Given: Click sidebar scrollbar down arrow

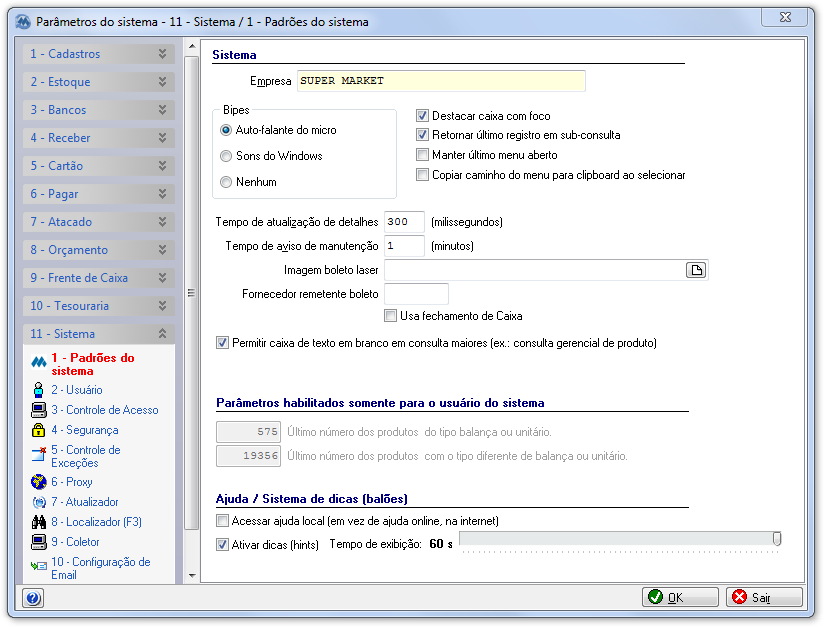Looking at the screenshot, I should pyautogui.click(x=192, y=575).
